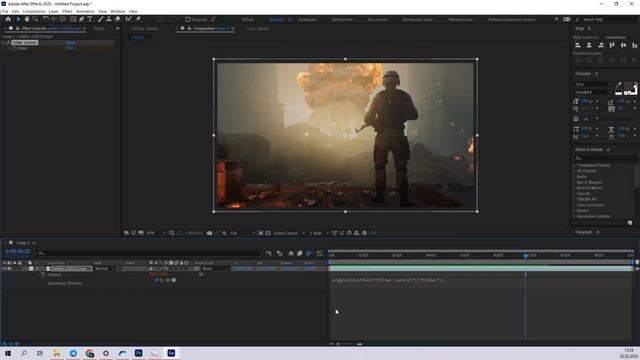The image size is (640, 360).
Task: Open the Animation menu
Action: pyautogui.click(x=85, y=11)
